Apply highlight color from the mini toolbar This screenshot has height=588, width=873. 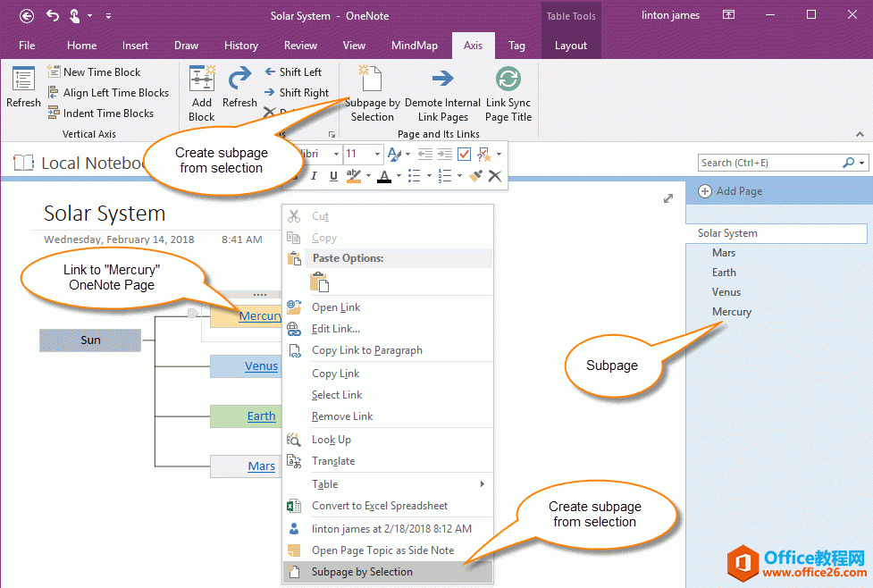point(352,175)
